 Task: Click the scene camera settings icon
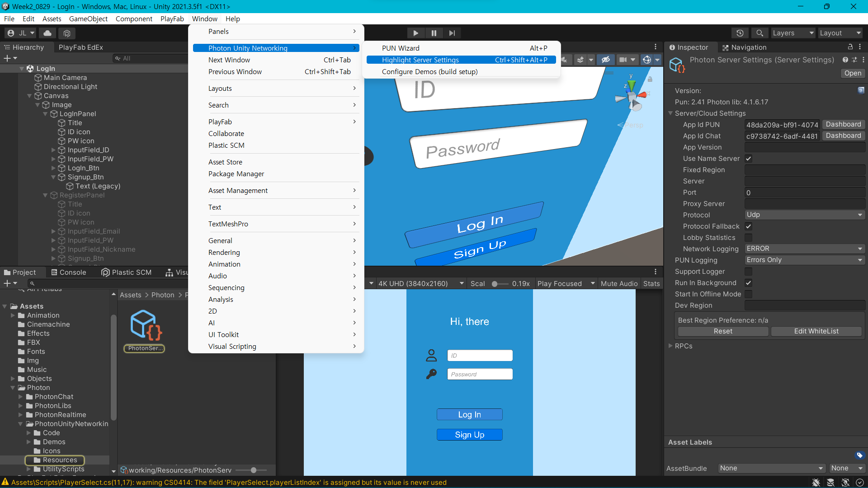(x=623, y=60)
